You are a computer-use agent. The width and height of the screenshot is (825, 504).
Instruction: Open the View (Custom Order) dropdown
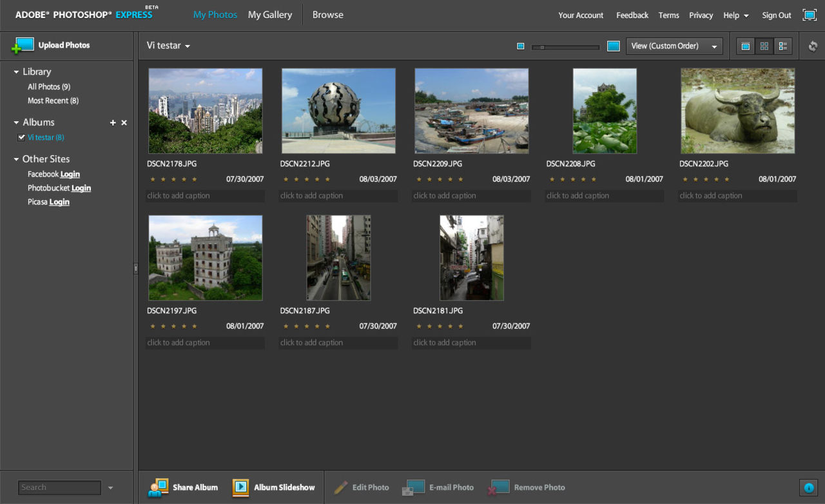pos(674,46)
